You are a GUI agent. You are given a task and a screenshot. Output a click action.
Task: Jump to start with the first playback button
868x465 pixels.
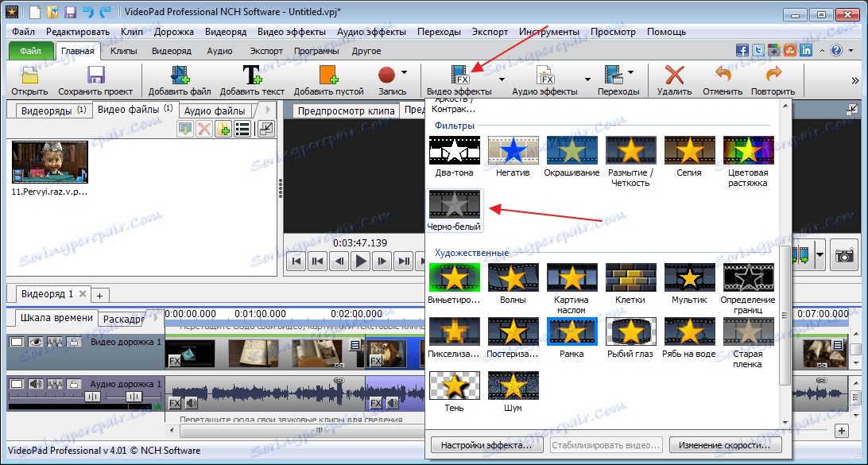coord(296,261)
